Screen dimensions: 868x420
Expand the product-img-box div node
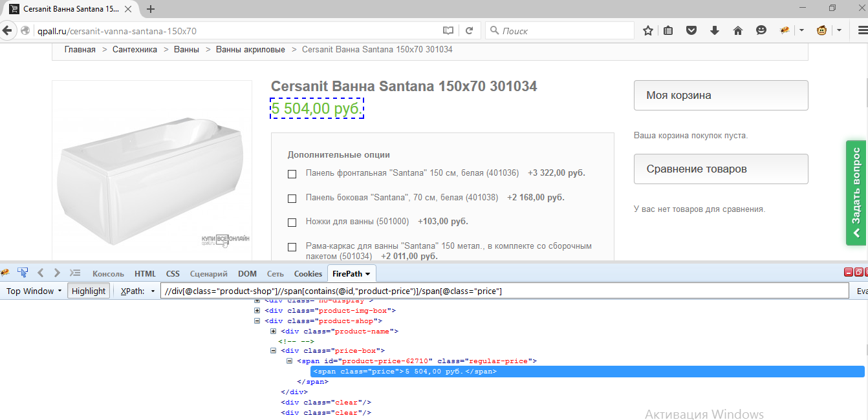point(257,310)
